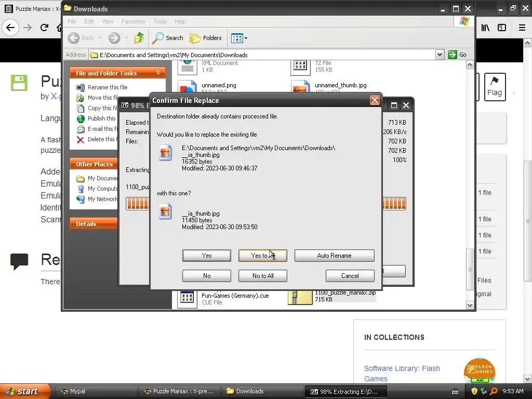Select the XML Document file icon
The height and width of the screenshot is (399, 532).
(x=187, y=67)
